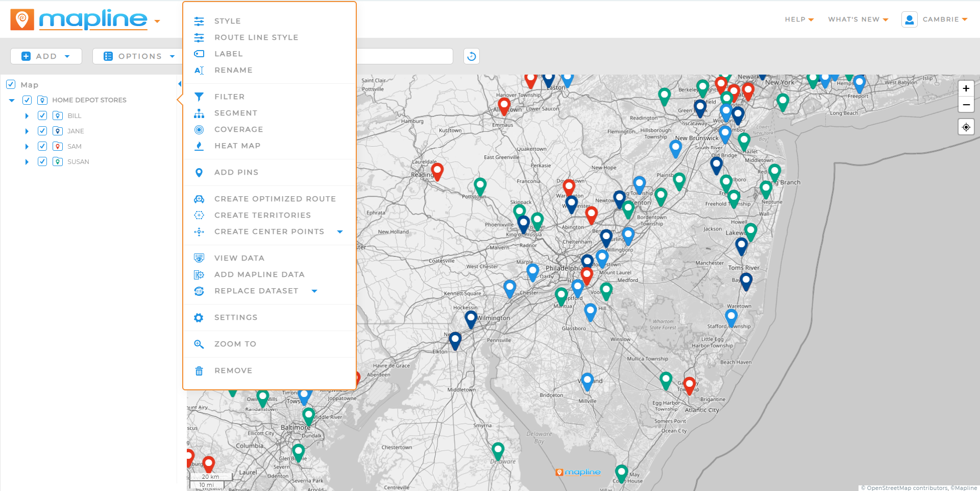Click the Settings gear icon
Image resolution: width=980 pixels, height=491 pixels.
coord(199,317)
